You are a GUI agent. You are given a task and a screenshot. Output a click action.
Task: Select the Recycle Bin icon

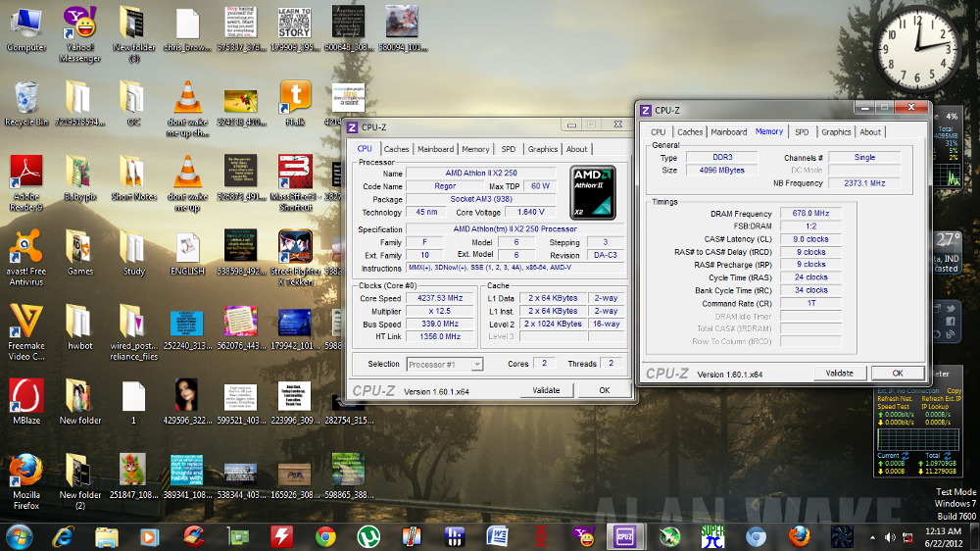pos(26,104)
